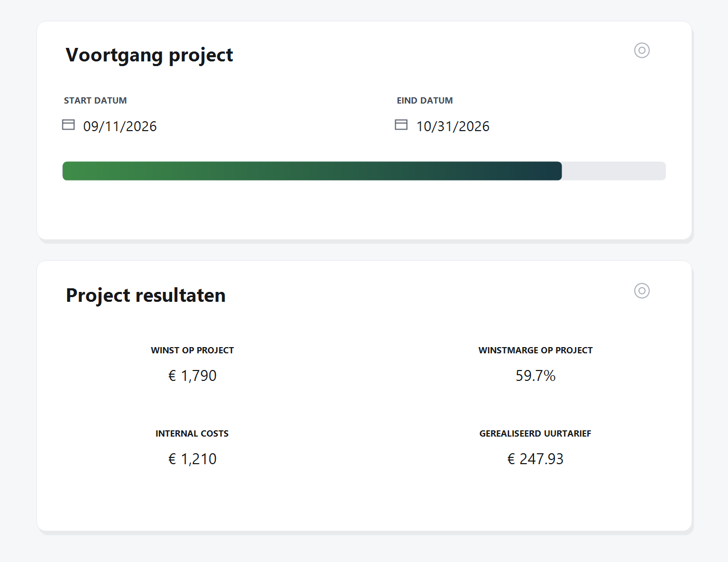Click the 'START DATUM' label

pyautogui.click(x=95, y=100)
